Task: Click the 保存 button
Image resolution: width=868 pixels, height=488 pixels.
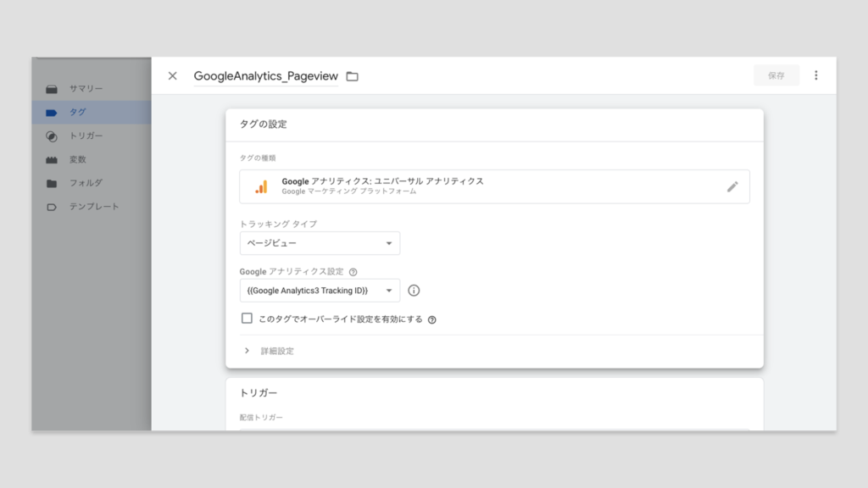Action: point(776,75)
